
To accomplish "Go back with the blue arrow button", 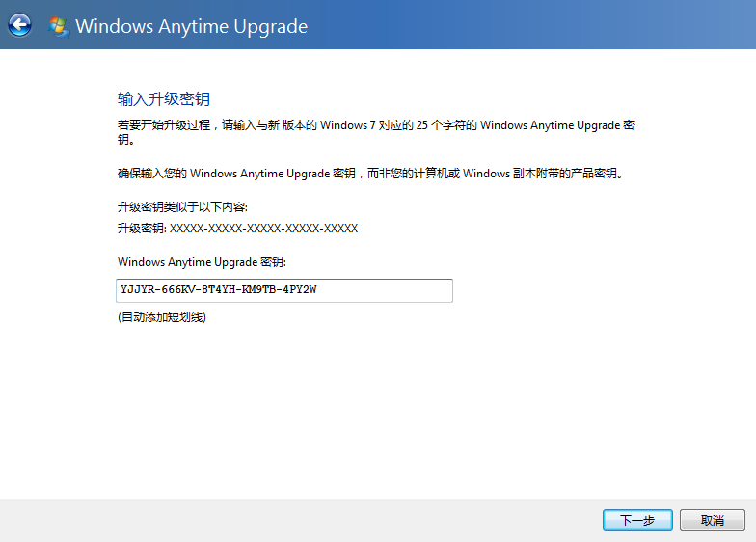I will 19,25.
